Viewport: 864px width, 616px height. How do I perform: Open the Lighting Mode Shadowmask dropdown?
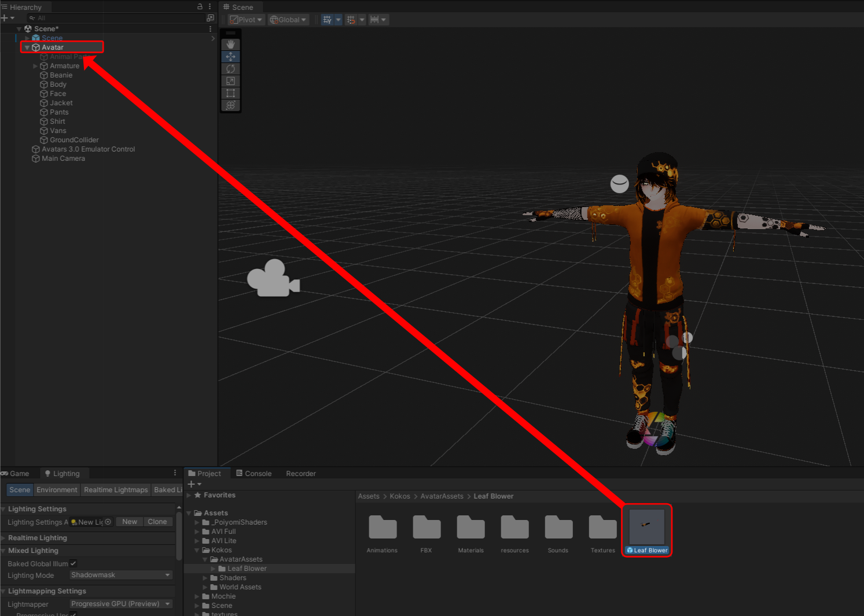(121, 575)
